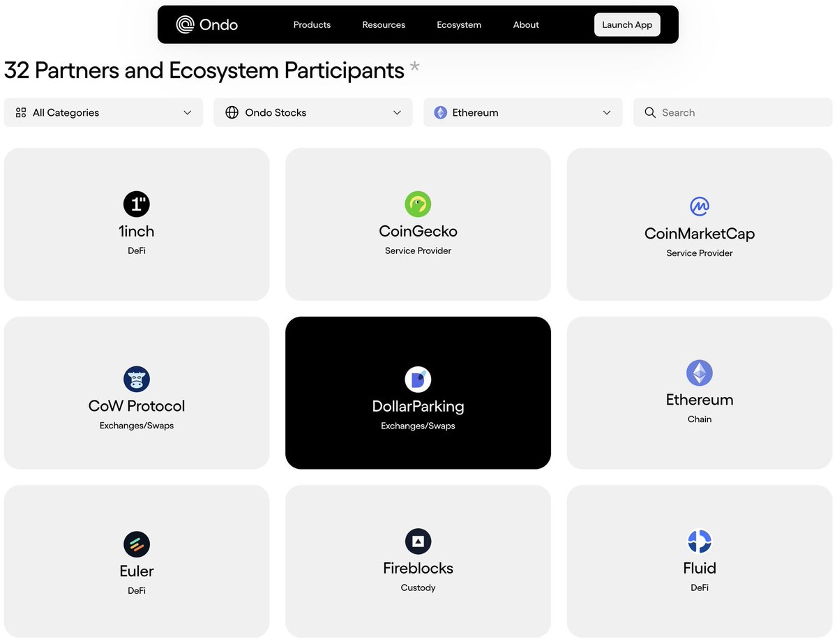837x644 pixels.
Task: Open the Products menu
Action: coord(312,24)
